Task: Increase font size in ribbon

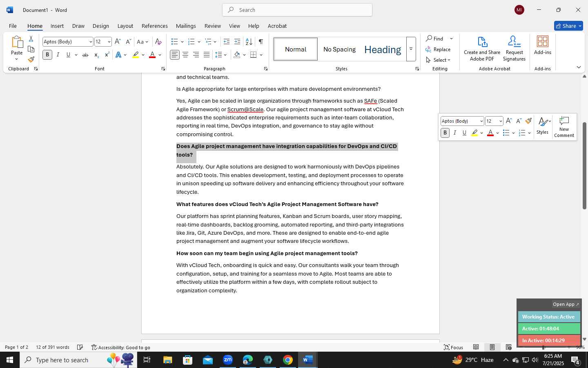Action: pyautogui.click(x=118, y=41)
